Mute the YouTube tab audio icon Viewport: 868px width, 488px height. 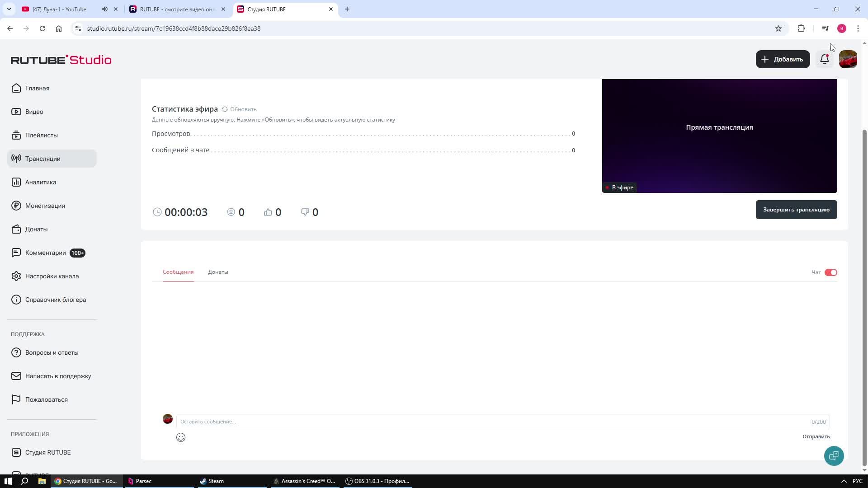point(105,9)
